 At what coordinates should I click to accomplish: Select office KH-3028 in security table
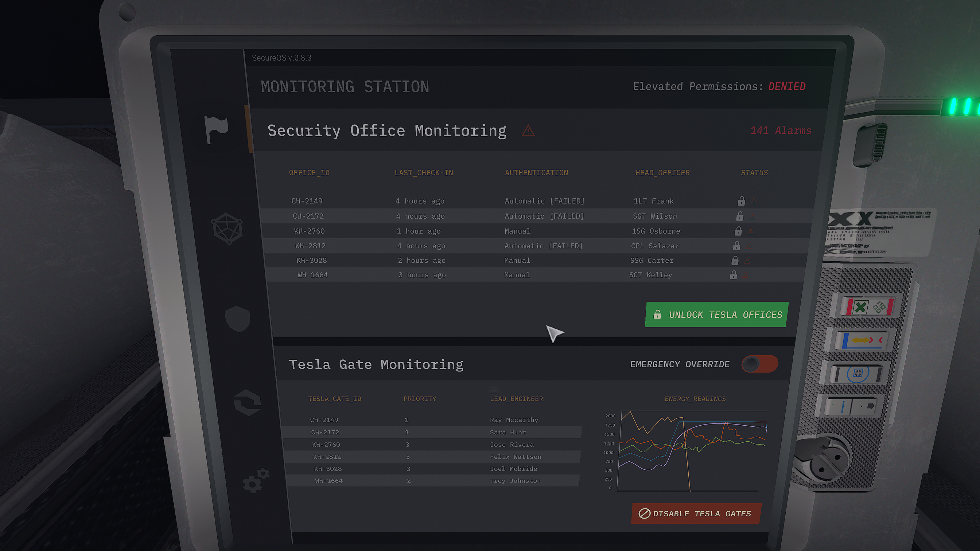pos(312,260)
